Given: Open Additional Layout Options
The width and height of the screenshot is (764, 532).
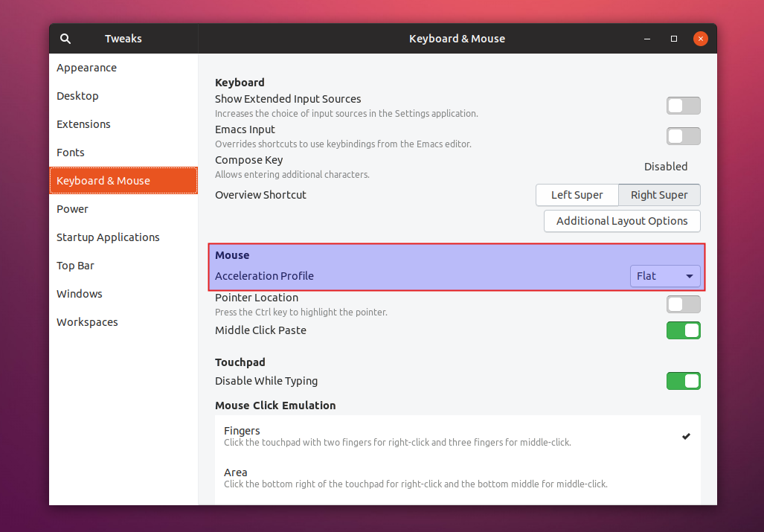Looking at the screenshot, I should click(x=622, y=221).
